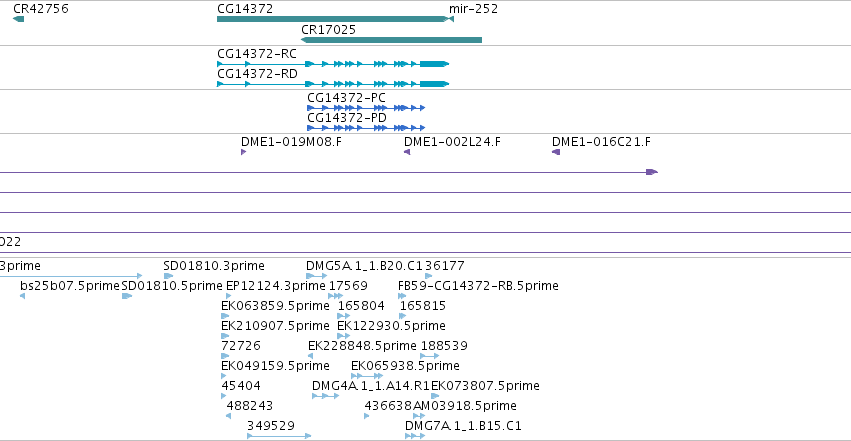Click the EK228848.5prime label
Screen dimensions: 851x441
coord(362,346)
